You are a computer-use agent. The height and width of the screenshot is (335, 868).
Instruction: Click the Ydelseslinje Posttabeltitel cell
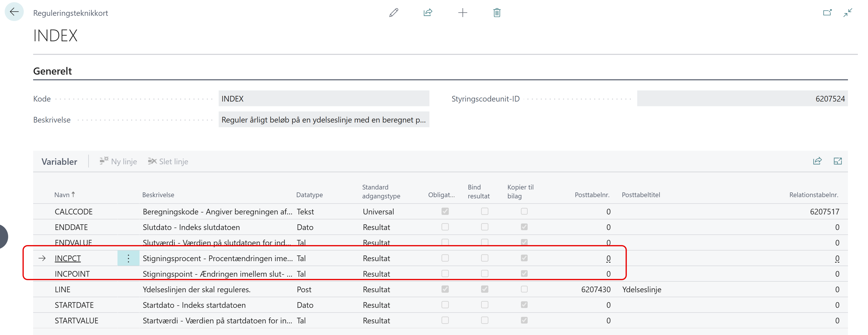pyautogui.click(x=642, y=290)
